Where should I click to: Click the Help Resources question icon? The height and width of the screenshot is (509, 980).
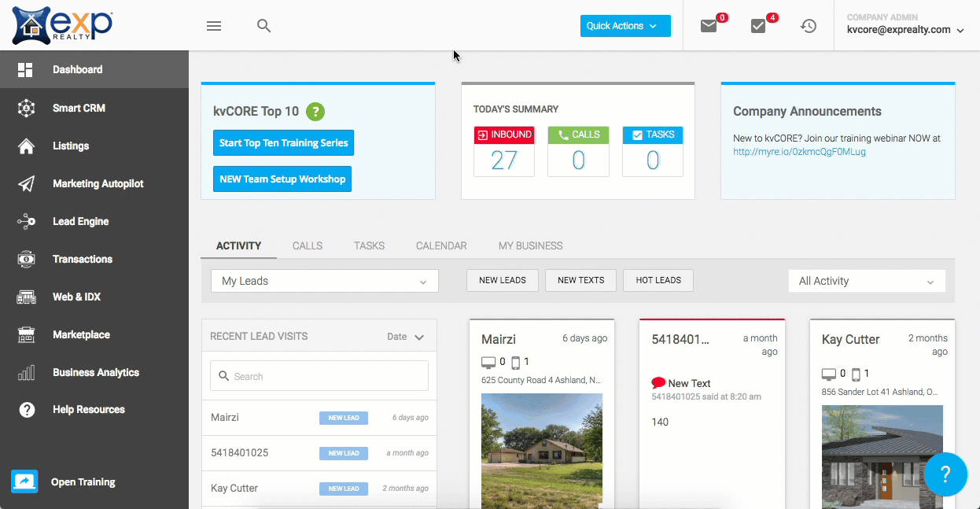(x=27, y=410)
